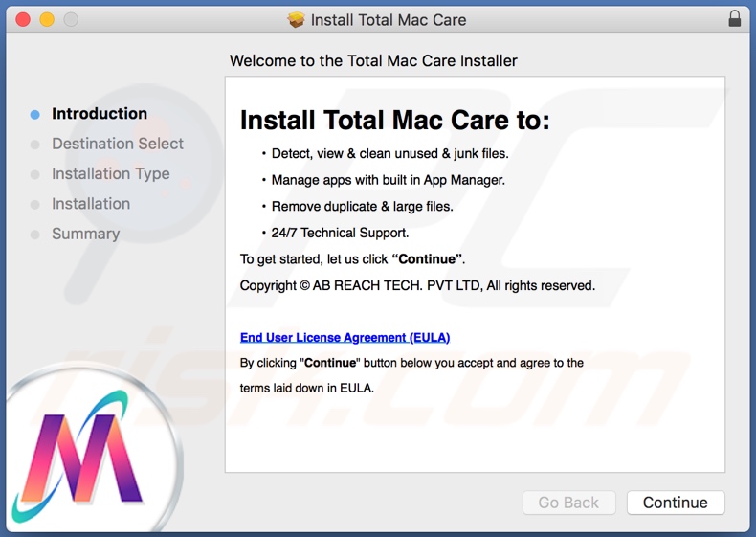Close the installer with the red button
The image size is (756, 537).
[23, 19]
